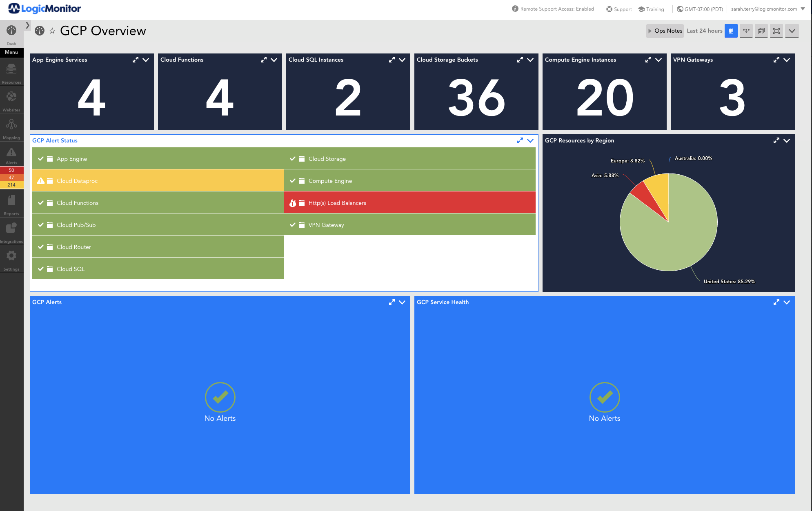812x511 pixels.
Task: Enter full screen mode for dashboard
Action: (776, 31)
